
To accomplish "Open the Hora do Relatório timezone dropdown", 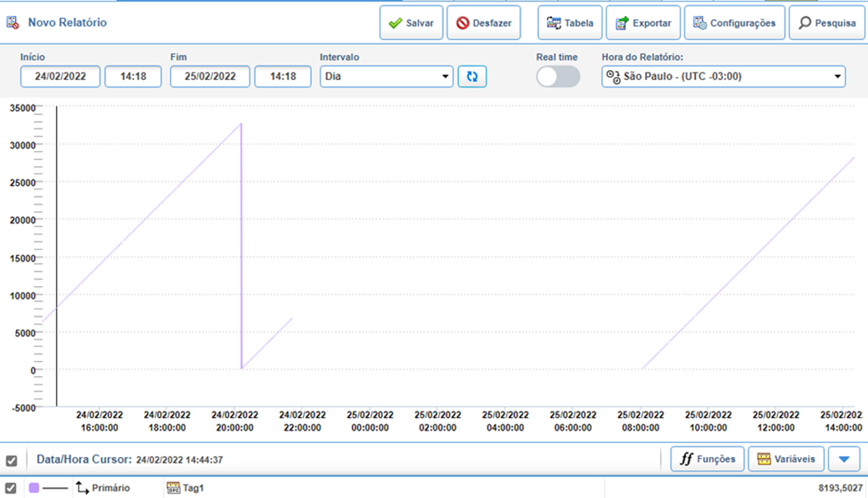I will pyautogui.click(x=724, y=77).
